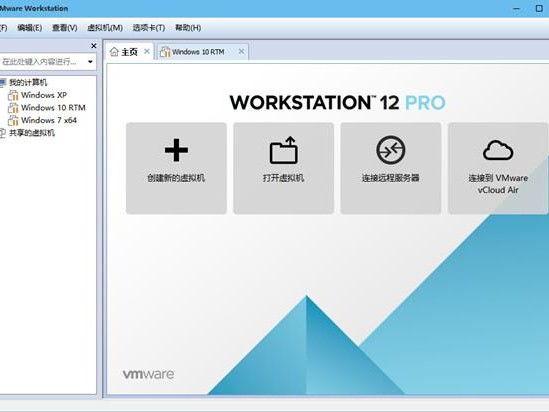Open the 编辑(E) menu
Image resolution: width=549 pixels, height=412 pixels.
[30, 28]
